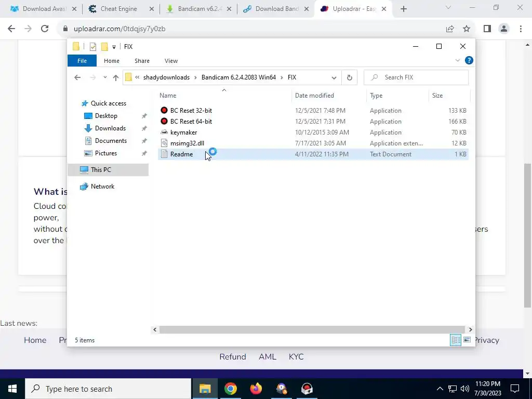Reload the Chrome page
532x399 pixels.
tap(45, 29)
